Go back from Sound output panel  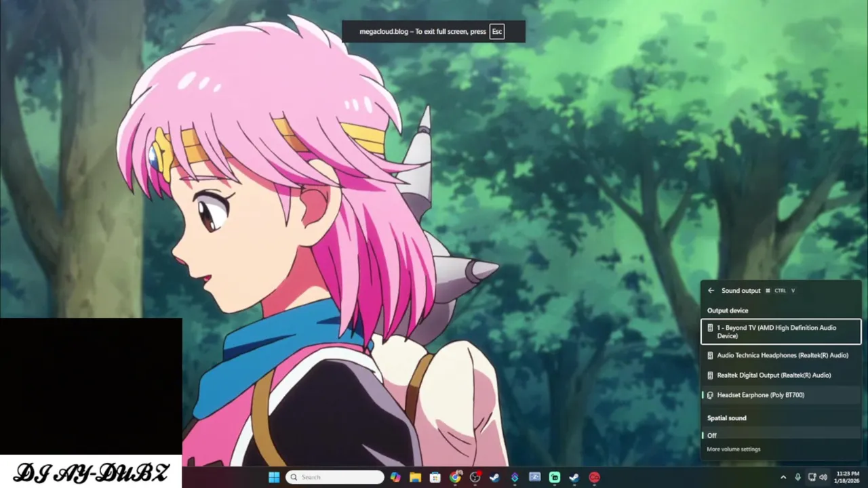[711, 291]
